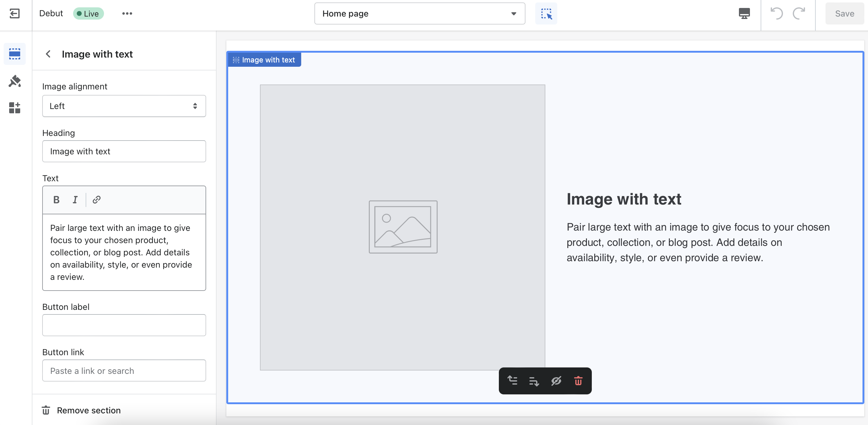The width and height of the screenshot is (868, 425).
Task: Insert a link in the Text editor
Action: 96,200
